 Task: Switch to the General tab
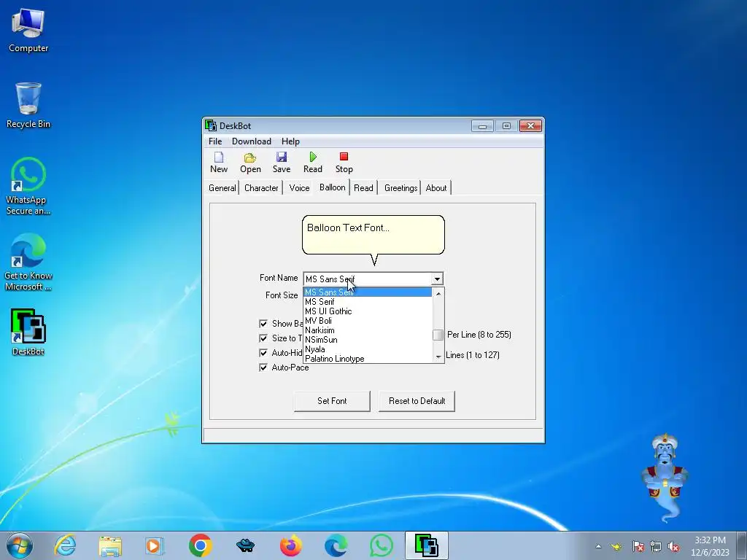(222, 188)
